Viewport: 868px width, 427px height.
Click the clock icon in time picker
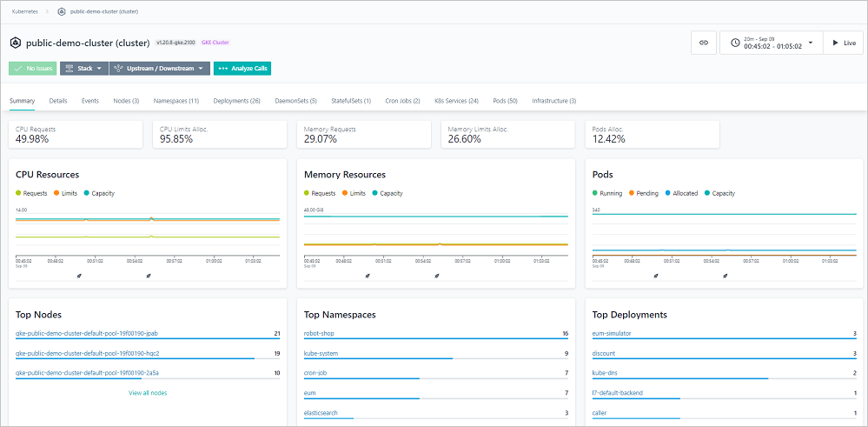click(x=735, y=43)
